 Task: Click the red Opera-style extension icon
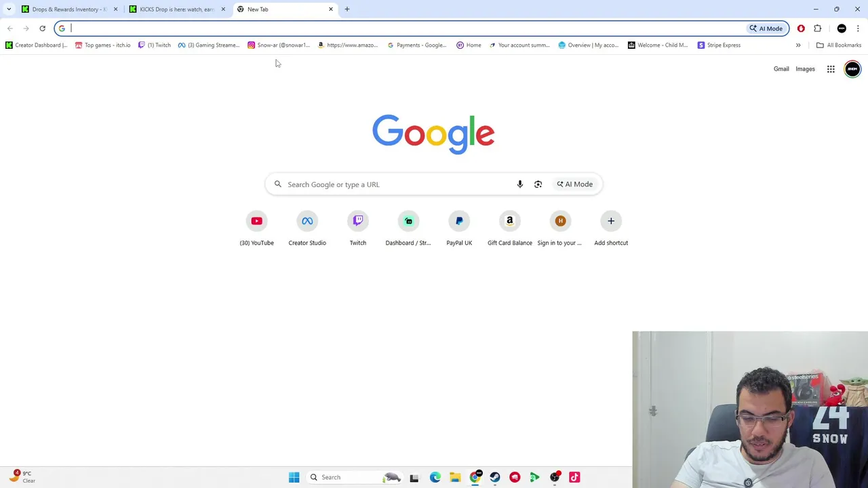click(x=801, y=28)
